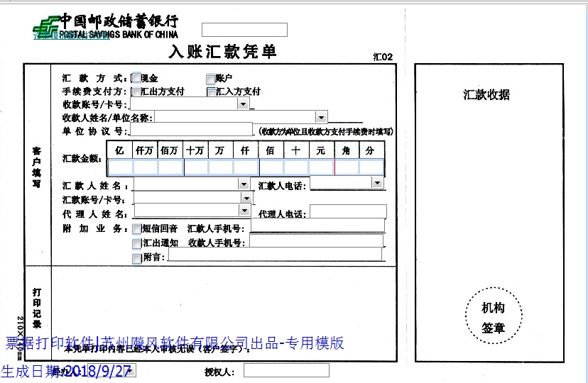Image resolution: width=588 pixels, height=383 pixels.
Task: Check the 现金 remittance method box
Action: tap(136, 79)
